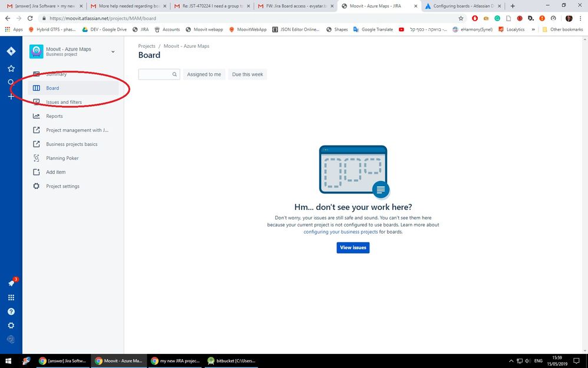The image size is (588, 368).
Task: Open Jira notifications with the red badge
Action: 12,283
